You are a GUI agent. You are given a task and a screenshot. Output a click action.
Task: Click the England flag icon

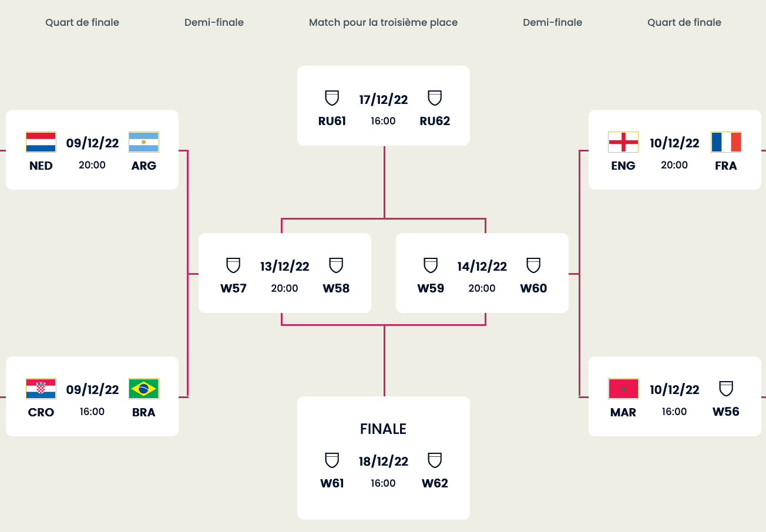(x=623, y=142)
